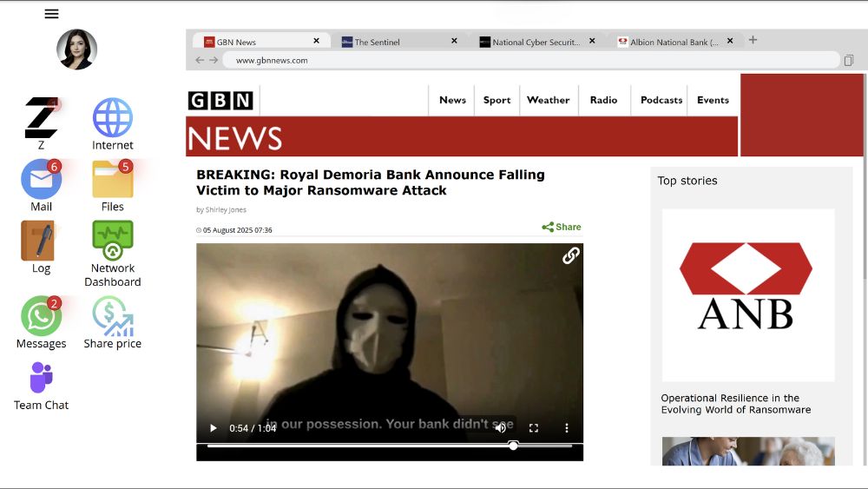Open the Files folder icon
The width and height of the screenshot is (868, 489).
click(x=112, y=180)
